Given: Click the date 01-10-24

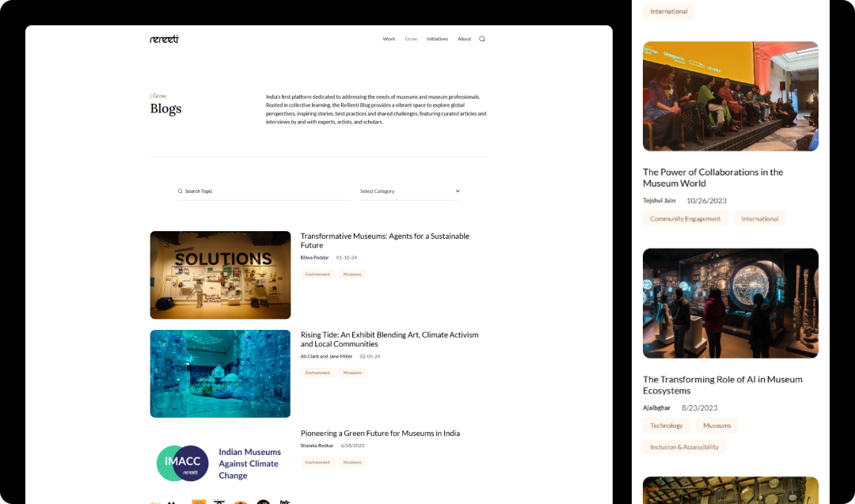Looking at the screenshot, I should (x=346, y=258).
